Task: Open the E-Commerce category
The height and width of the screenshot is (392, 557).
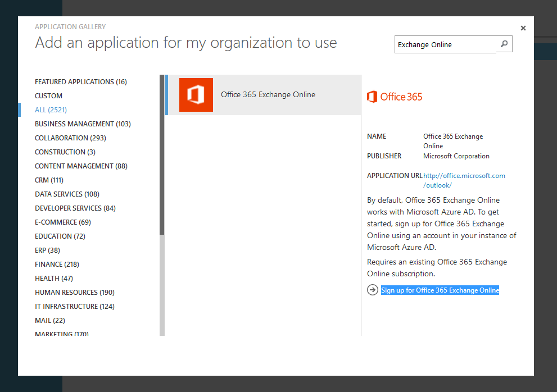Action: tap(63, 222)
